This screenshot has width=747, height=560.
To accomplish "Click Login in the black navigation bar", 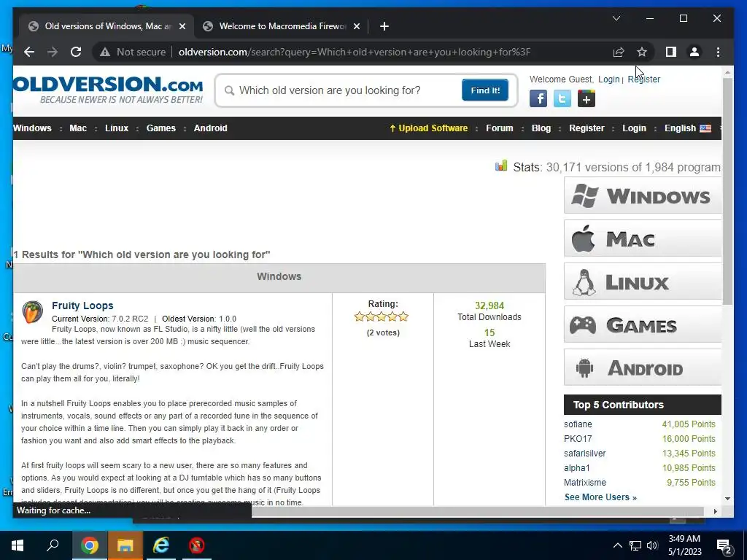I will pyautogui.click(x=634, y=128).
